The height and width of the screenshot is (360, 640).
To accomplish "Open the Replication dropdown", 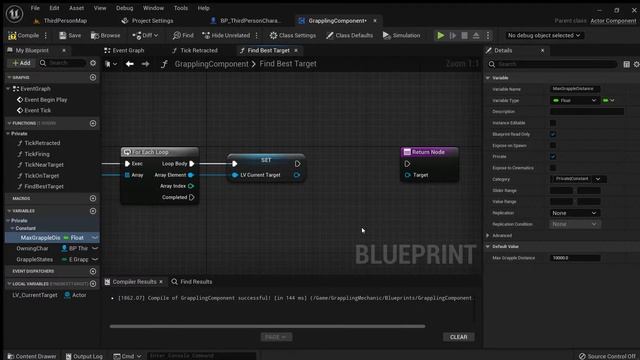I will (574, 213).
